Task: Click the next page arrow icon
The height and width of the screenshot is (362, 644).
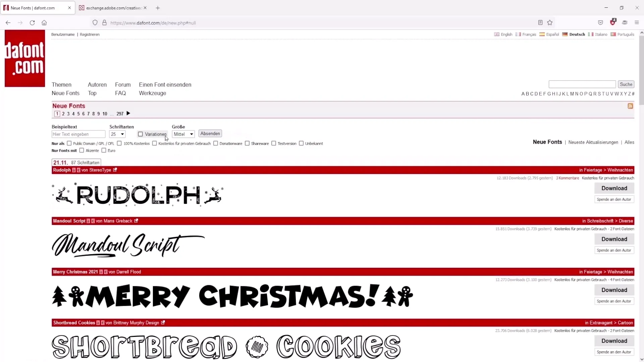Action: pyautogui.click(x=128, y=113)
